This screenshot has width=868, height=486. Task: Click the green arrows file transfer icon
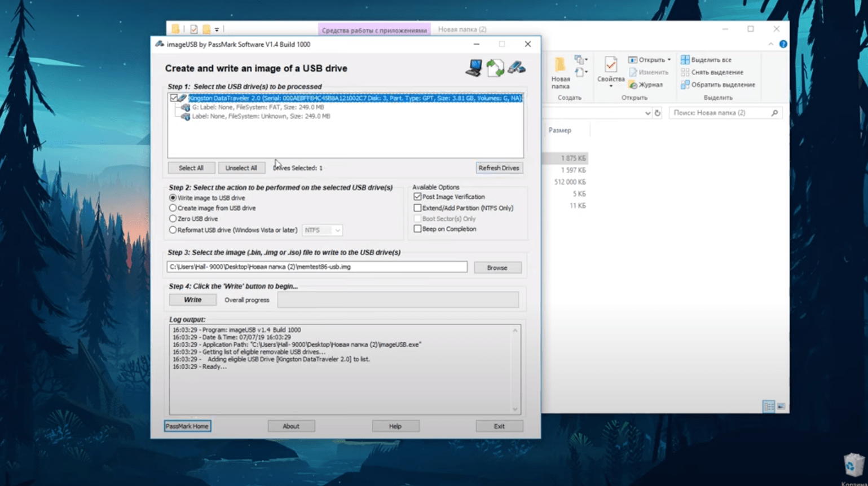[495, 68]
